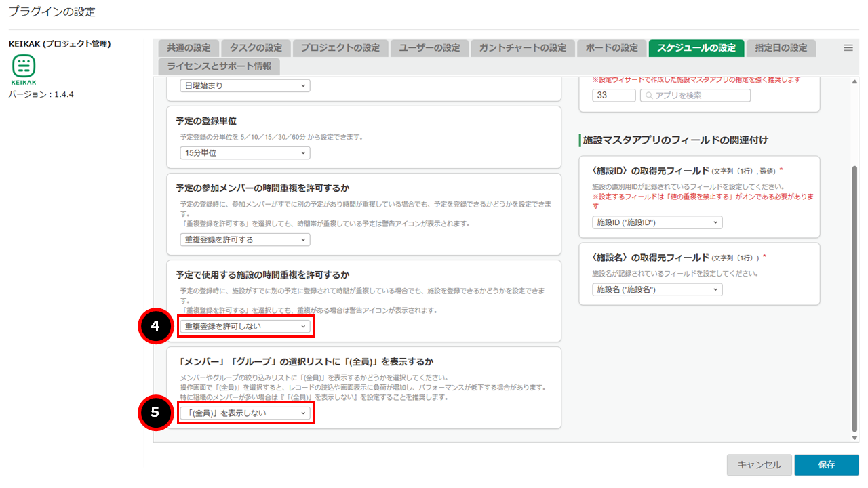Switch to the タスクの設定 tab
Screen dimensions: 868x488
point(256,48)
